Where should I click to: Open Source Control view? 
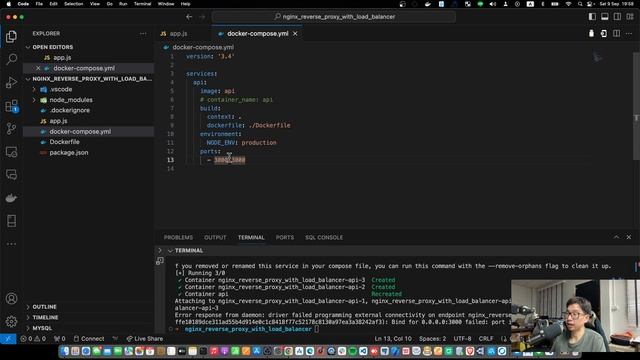11,129
